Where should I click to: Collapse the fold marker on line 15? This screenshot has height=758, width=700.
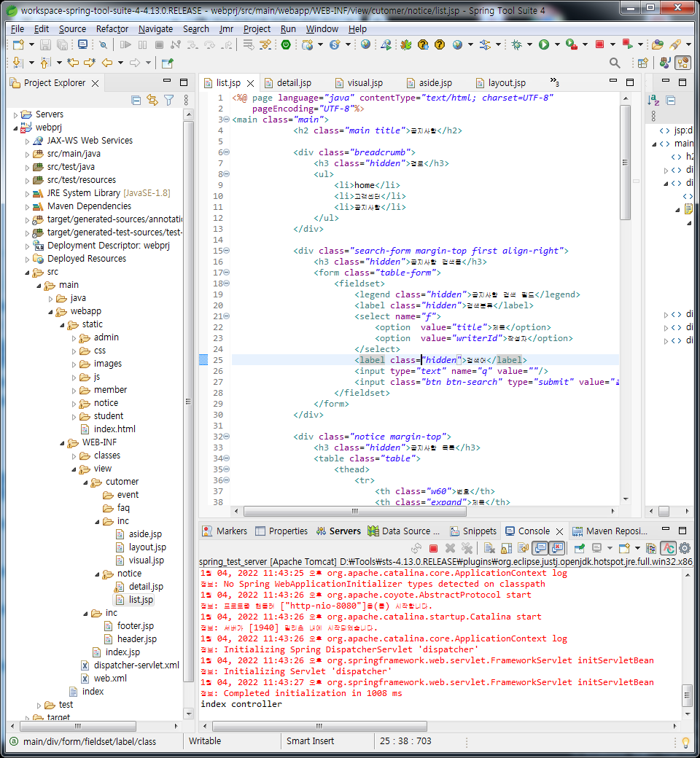tap(226, 251)
